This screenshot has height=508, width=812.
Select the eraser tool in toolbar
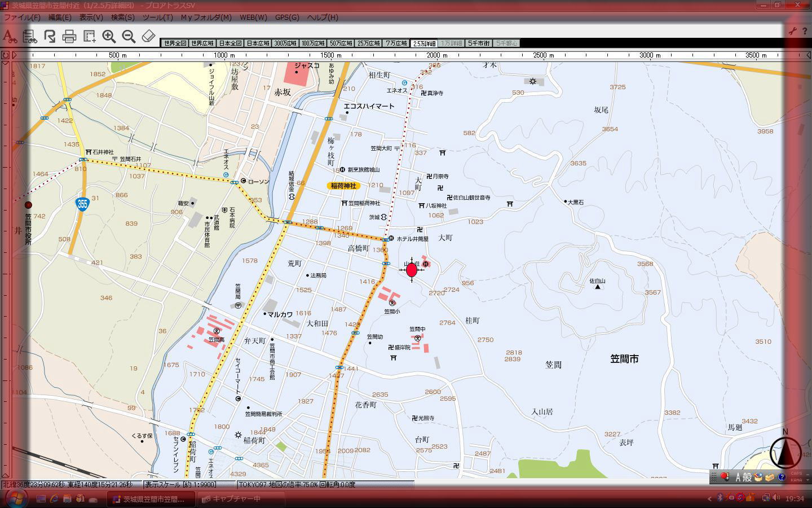(148, 37)
